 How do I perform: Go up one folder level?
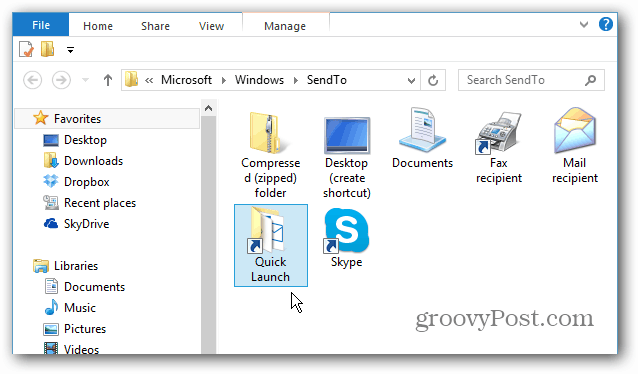pyautogui.click(x=107, y=80)
